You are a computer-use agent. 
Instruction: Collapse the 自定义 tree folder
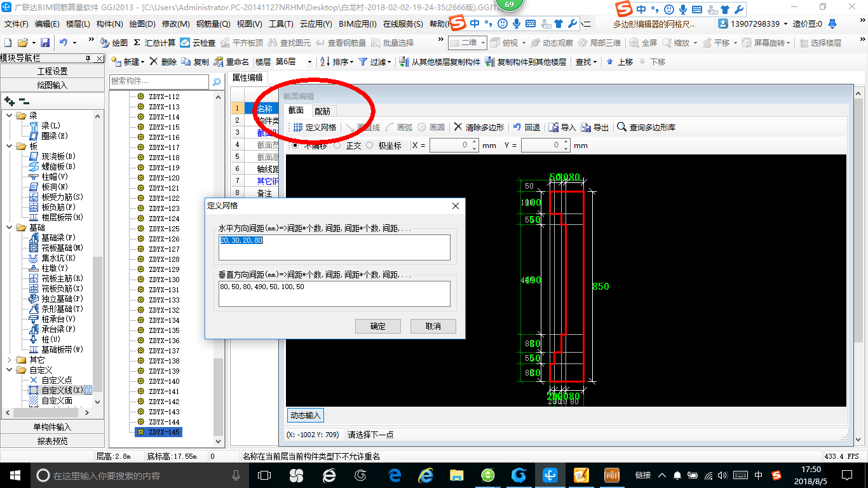10,370
